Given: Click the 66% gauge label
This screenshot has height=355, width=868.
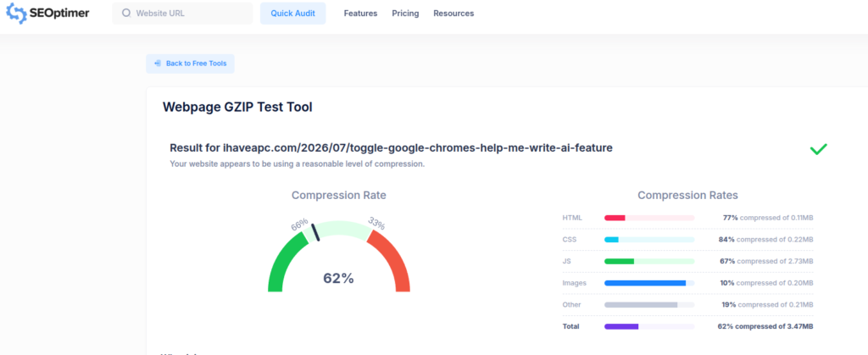Looking at the screenshot, I should click(299, 224).
